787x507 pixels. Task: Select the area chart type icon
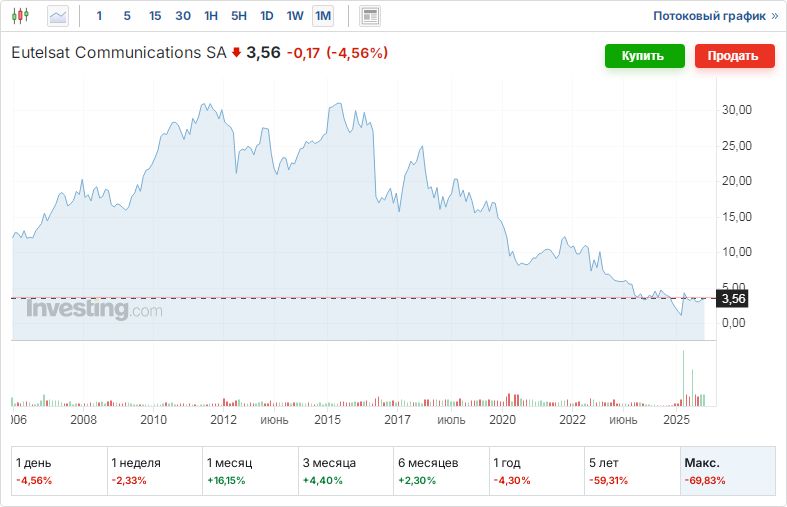(58, 16)
